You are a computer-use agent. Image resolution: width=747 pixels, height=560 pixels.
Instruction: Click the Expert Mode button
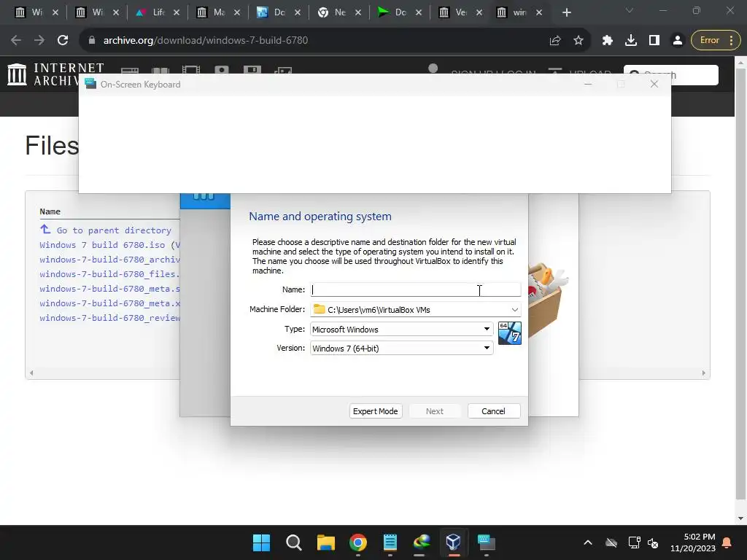pos(376,411)
